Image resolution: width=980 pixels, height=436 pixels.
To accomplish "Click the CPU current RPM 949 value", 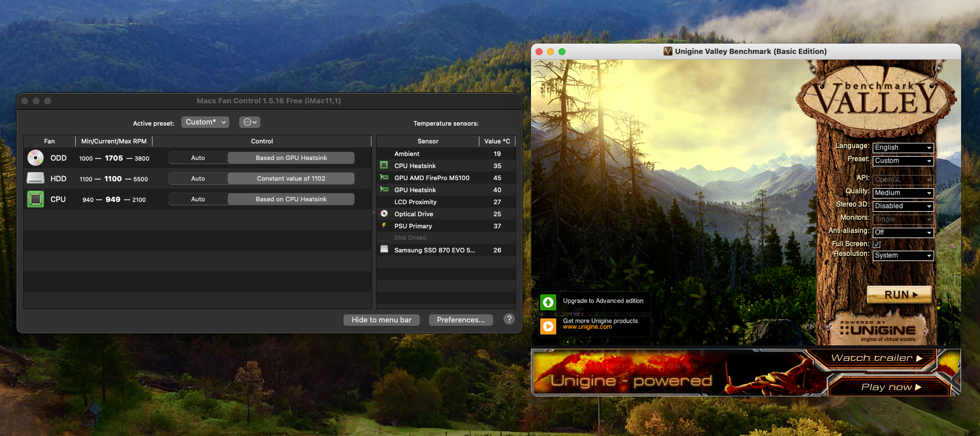I will point(113,199).
